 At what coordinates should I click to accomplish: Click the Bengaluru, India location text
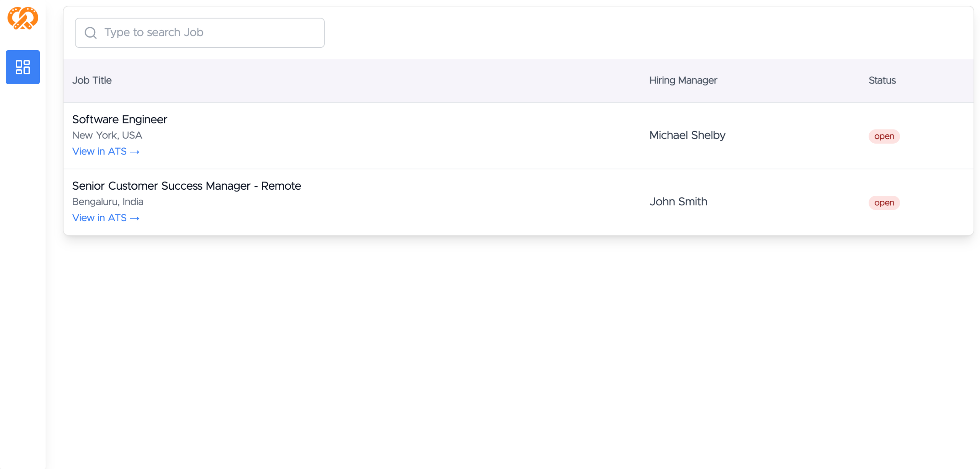pos(108,202)
